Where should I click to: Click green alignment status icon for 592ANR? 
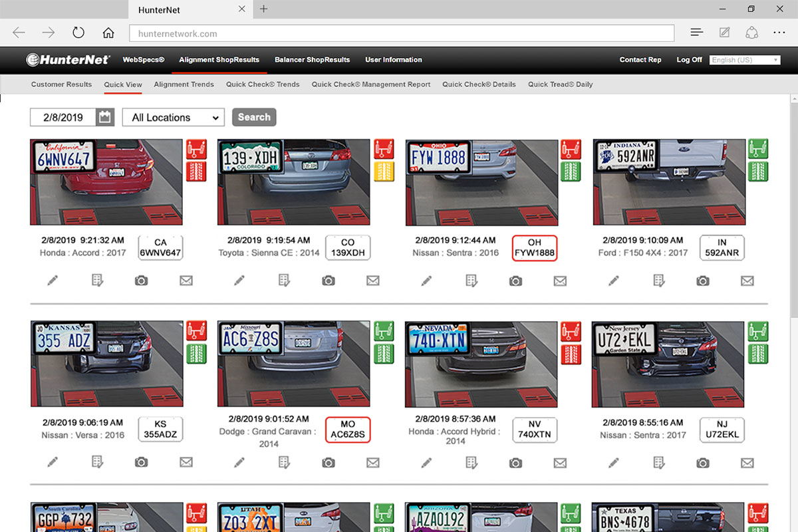pyautogui.click(x=758, y=149)
